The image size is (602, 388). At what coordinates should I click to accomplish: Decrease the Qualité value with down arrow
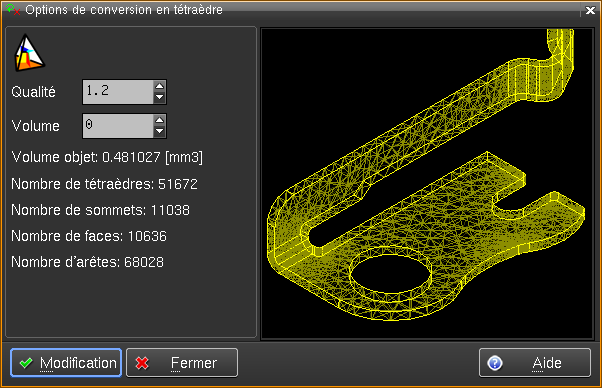coord(159,97)
